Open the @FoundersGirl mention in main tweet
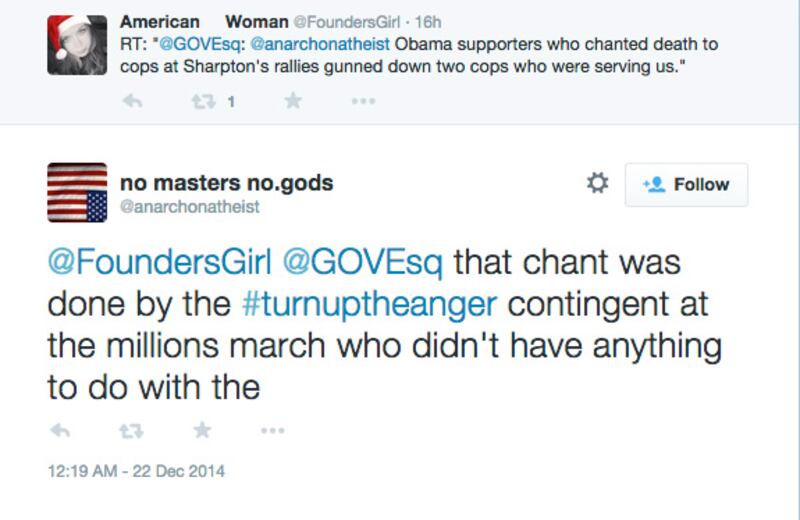 pyautogui.click(x=159, y=263)
